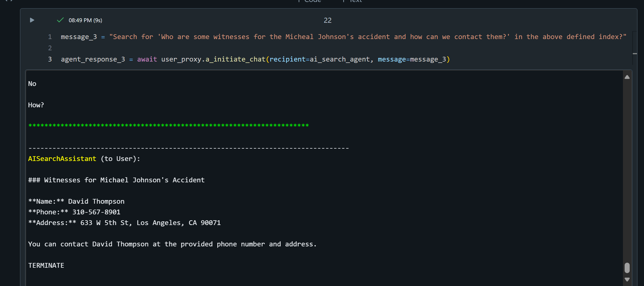Click the TERMINATE text in output
644x286 pixels.
click(x=46, y=265)
